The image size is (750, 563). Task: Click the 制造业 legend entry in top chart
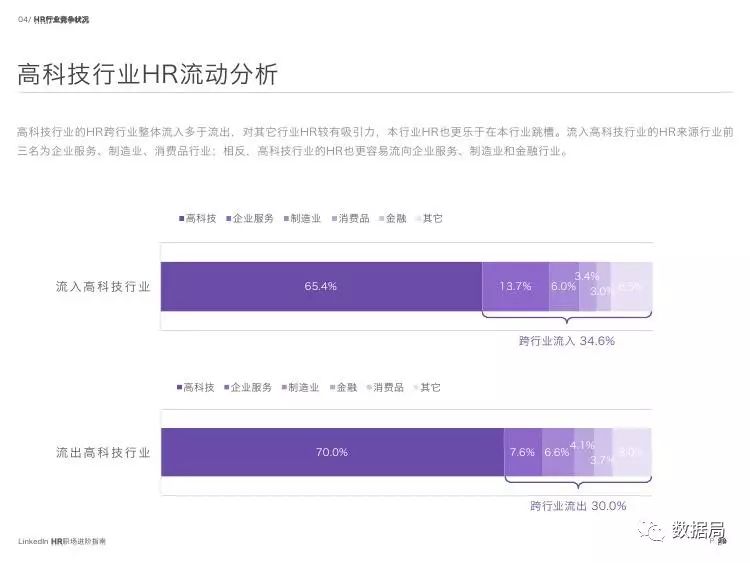tap(302, 219)
